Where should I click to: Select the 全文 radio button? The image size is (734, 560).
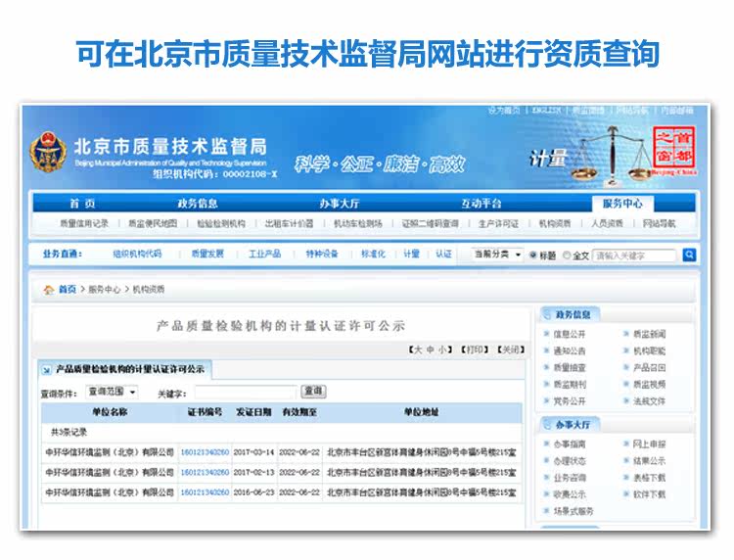tap(567, 256)
